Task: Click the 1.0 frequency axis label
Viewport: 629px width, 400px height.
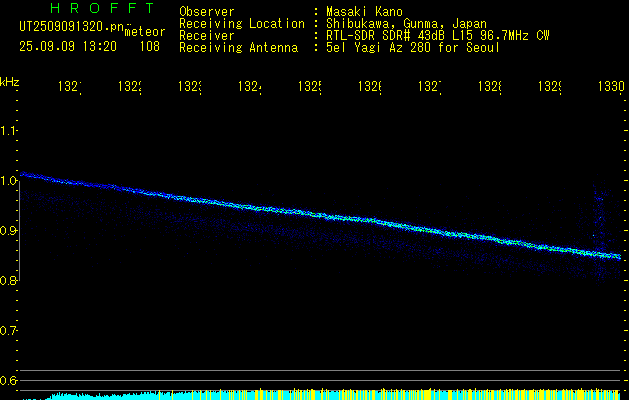Action: (9, 181)
